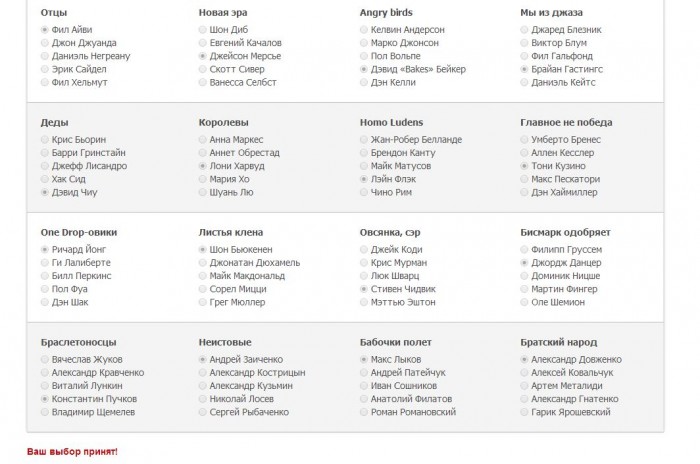Choose Анна Маркес under Королевы
Screen dimensions: 700x464
point(203,139)
